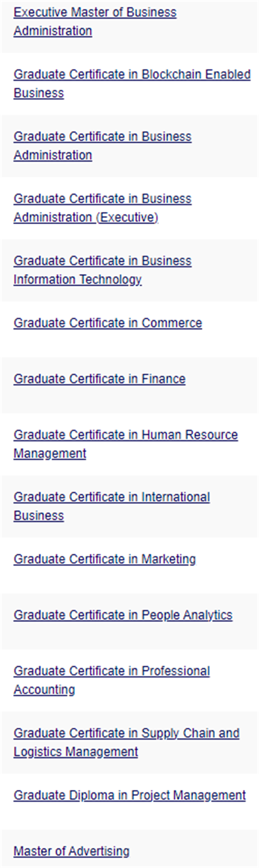
Task: Go to Graduate Certificate in Marketing
Action: 105,560
